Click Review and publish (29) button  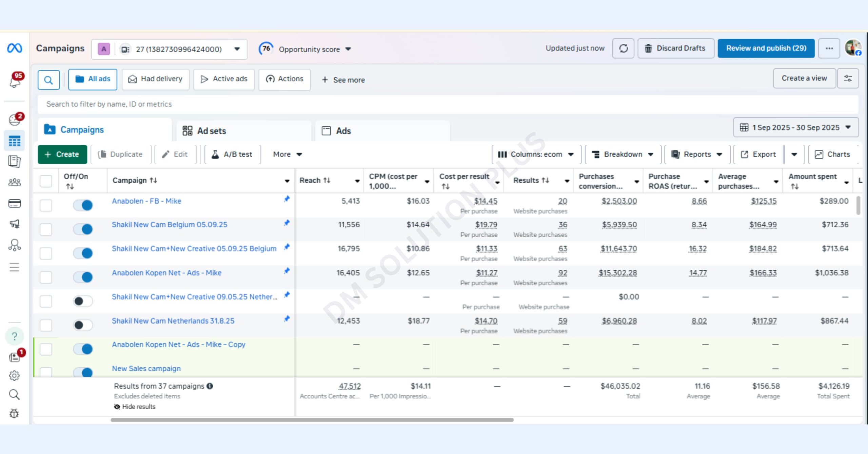point(766,48)
